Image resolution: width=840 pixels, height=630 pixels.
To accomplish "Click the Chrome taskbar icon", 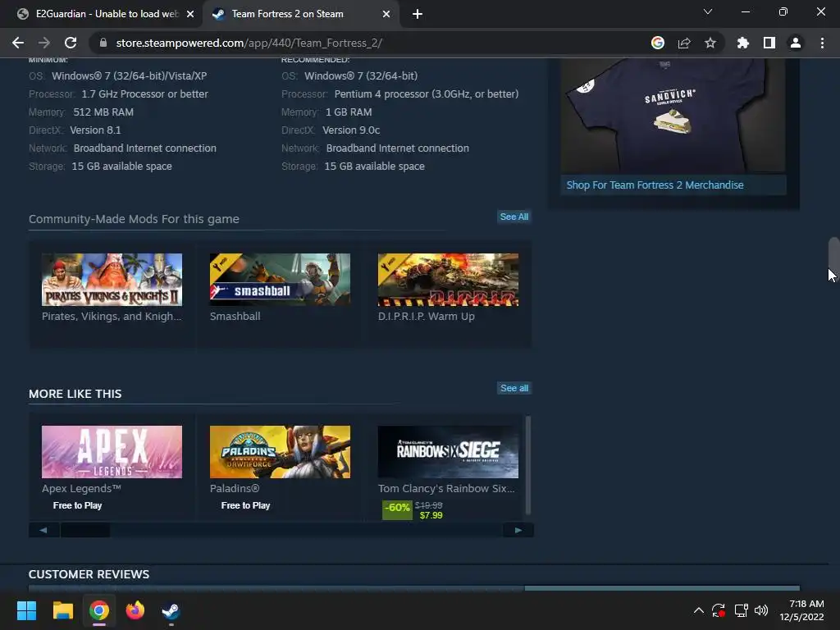I will point(99,610).
